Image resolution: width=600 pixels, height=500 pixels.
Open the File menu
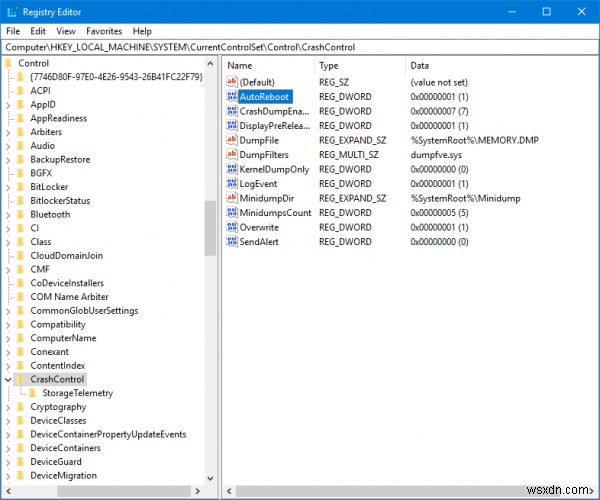(x=13, y=31)
